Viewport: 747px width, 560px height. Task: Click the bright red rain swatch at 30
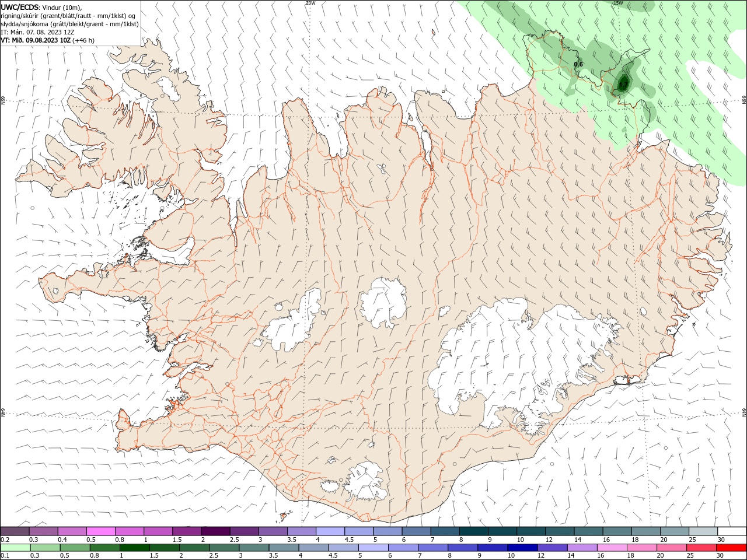[x=731, y=548]
